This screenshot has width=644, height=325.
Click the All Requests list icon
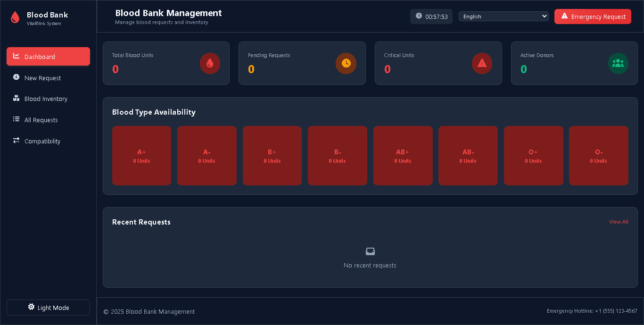[16, 120]
